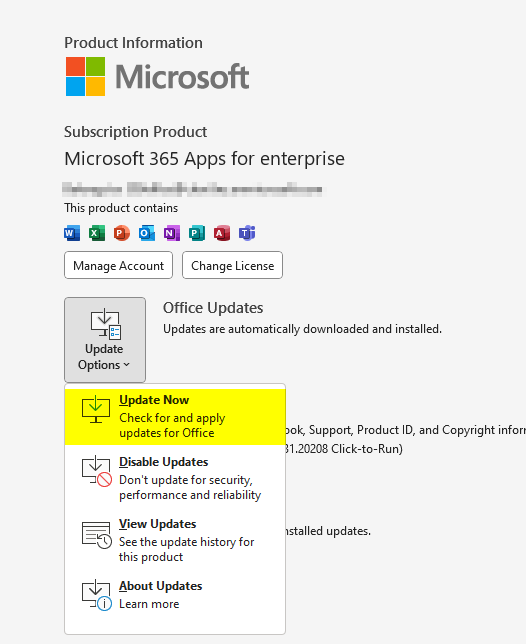
Task: Click the Disable Updates prohibited icon
Action: pyautogui.click(x=96, y=472)
